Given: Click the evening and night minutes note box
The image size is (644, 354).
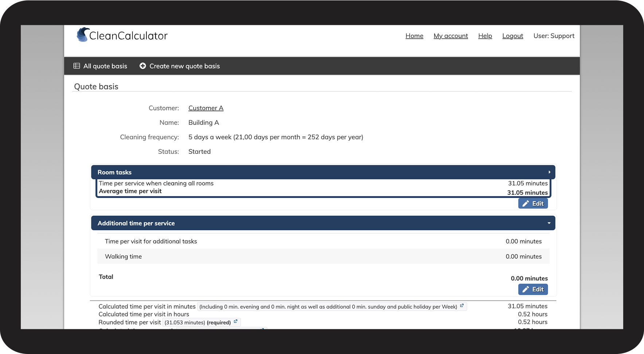Looking at the screenshot, I should (328, 307).
